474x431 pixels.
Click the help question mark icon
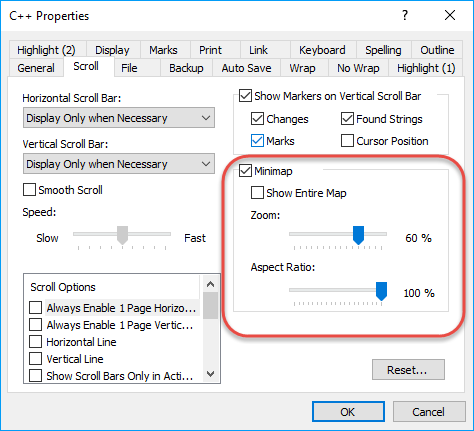click(x=405, y=15)
